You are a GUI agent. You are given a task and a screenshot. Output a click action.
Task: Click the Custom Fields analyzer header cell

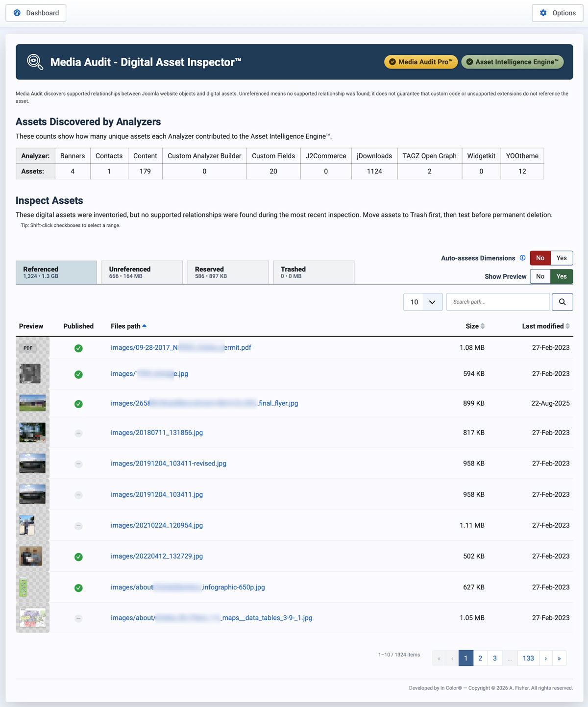click(x=273, y=156)
